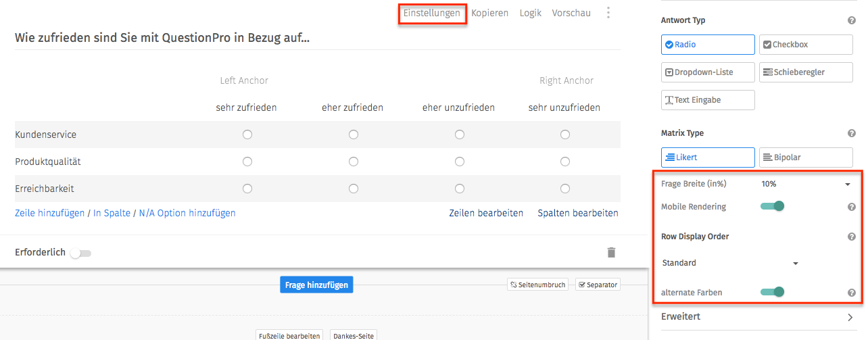Click the Frage hinzufügen button
Viewport: 868px width, 340px height.
[316, 285]
